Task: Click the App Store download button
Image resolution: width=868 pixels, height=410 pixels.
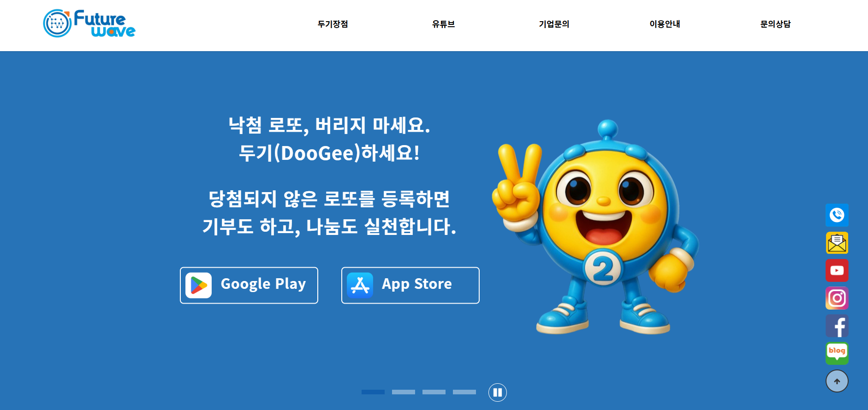Action: pos(410,285)
